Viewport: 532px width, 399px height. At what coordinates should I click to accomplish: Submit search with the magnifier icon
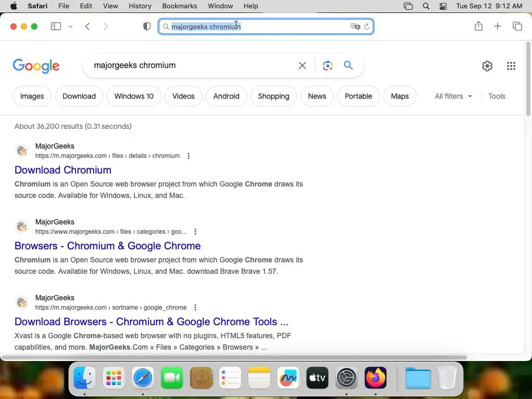(x=348, y=65)
